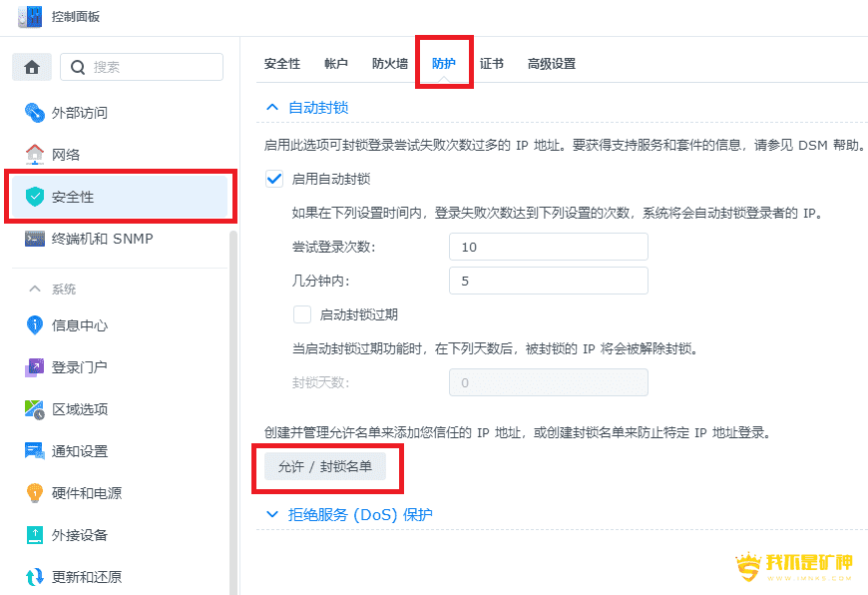Enable the 启动封锁过期 checkbox
868x595 pixels.
coord(302,314)
